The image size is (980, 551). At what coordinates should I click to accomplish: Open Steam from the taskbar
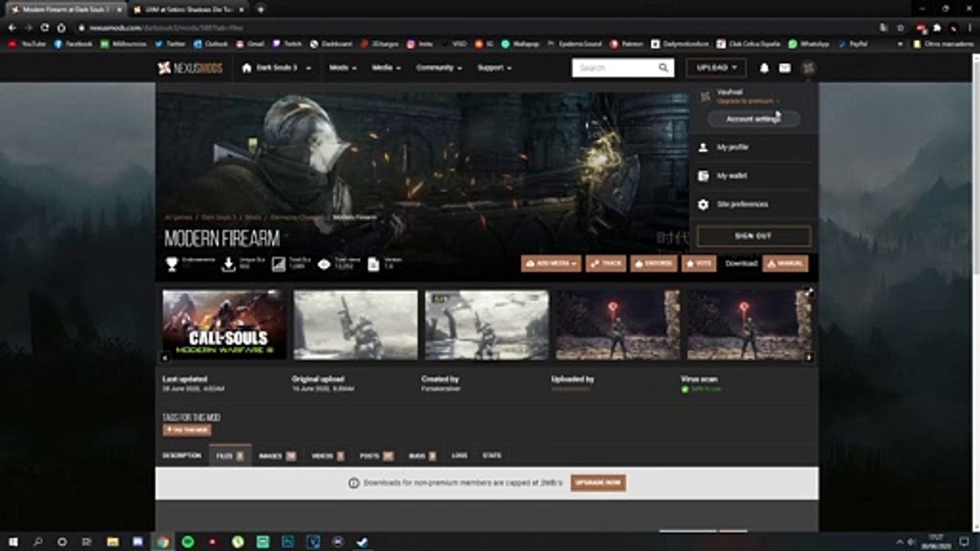tap(363, 542)
